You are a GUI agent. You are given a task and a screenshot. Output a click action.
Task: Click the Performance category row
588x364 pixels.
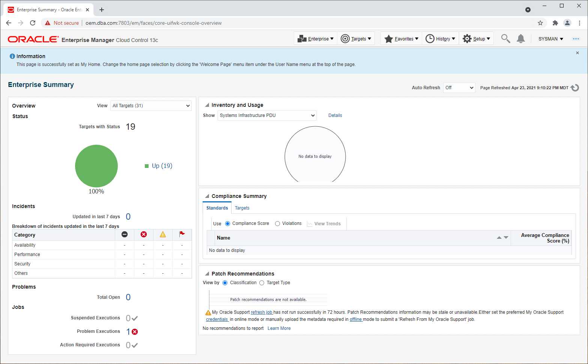[102, 255]
